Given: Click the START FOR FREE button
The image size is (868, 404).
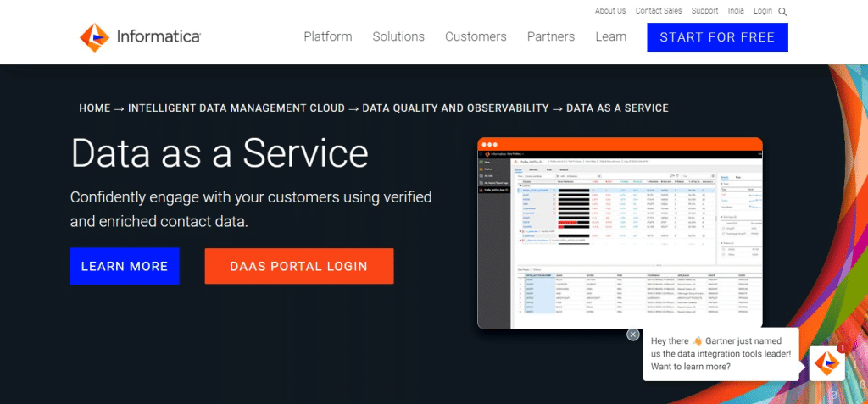Looking at the screenshot, I should (717, 37).
